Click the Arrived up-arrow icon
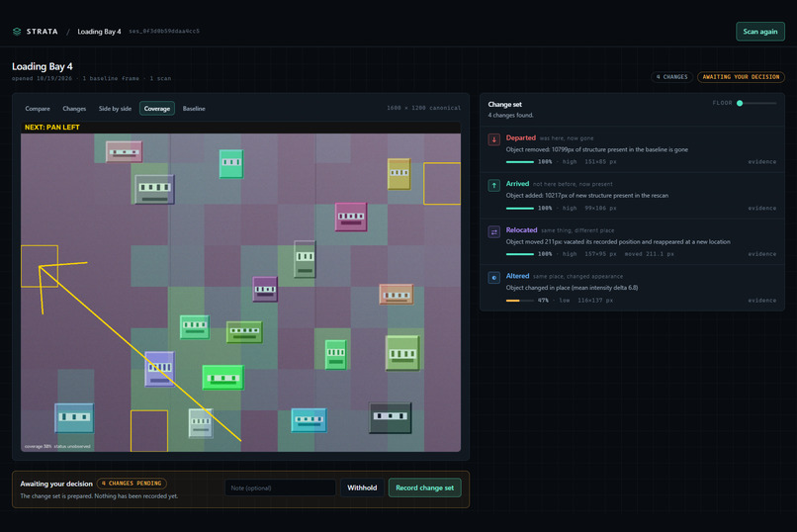 (x=493, y=186)
